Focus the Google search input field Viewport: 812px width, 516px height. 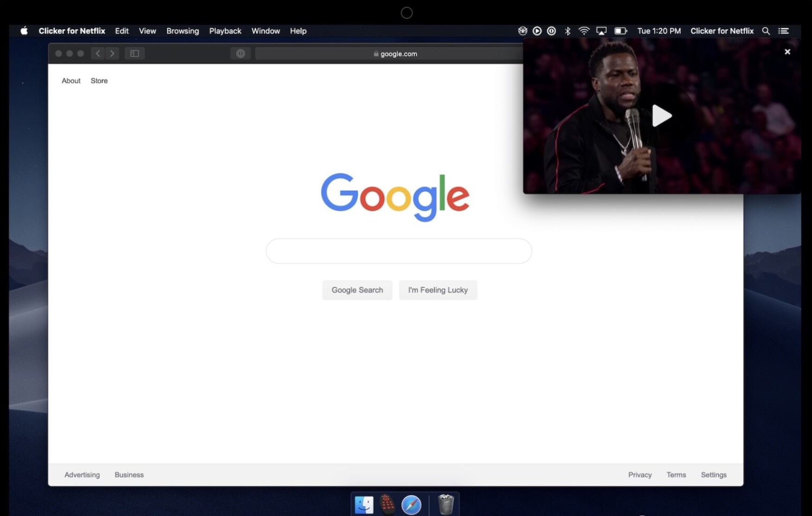(x=399, y=251)
